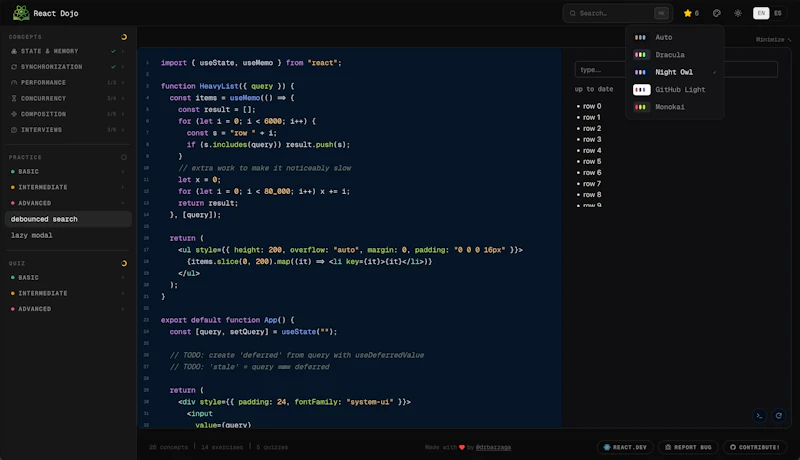
Task: Click the Concurrency hourglass icon
Action: (14, 98)
